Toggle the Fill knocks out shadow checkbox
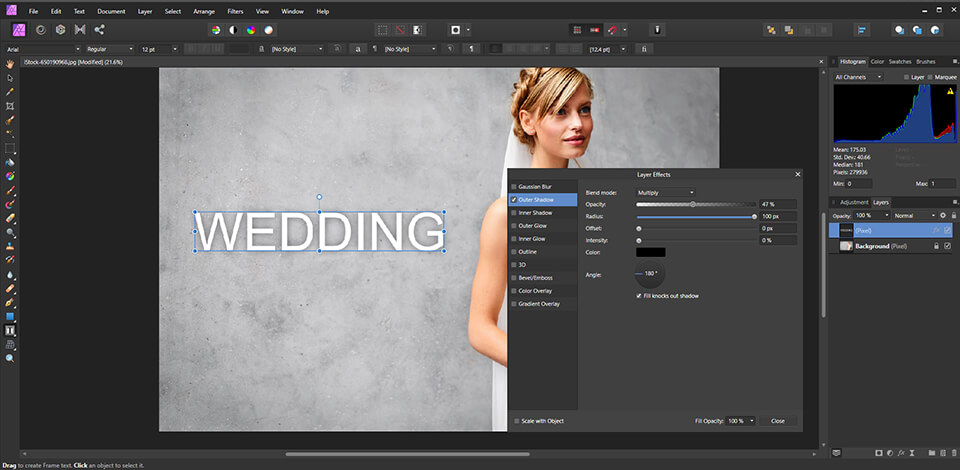 tap(640, 296)
